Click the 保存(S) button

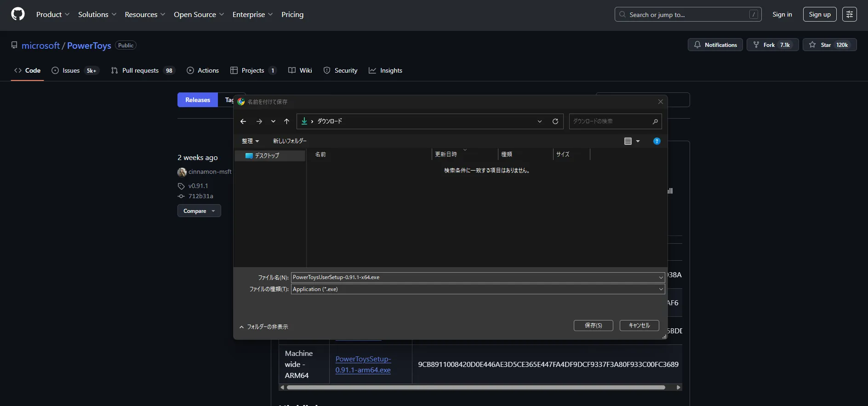point(593,326)
